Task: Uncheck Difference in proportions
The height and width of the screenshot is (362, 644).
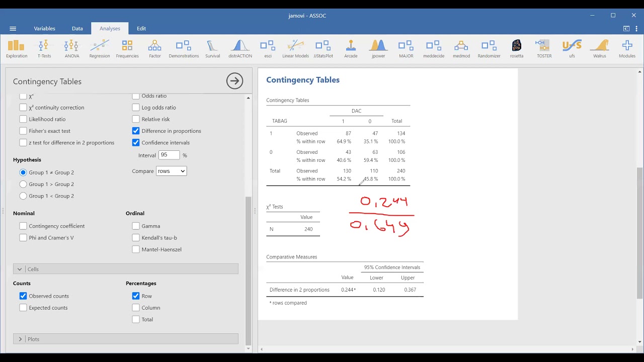Action: click(x=136, y=131)
